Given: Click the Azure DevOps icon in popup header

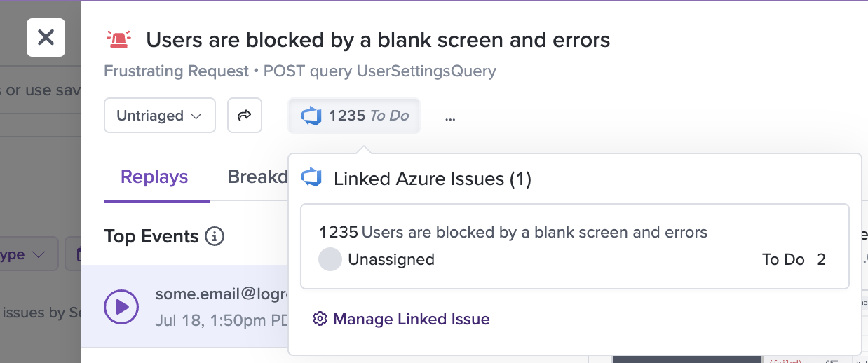Looking at the screenshot, I should coord(311,178).
